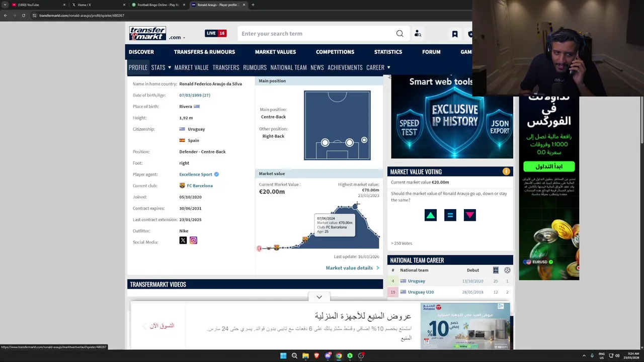Switch to the MARKET VALUE tab
Screen dimensions: 644x362
coord(191,67)
